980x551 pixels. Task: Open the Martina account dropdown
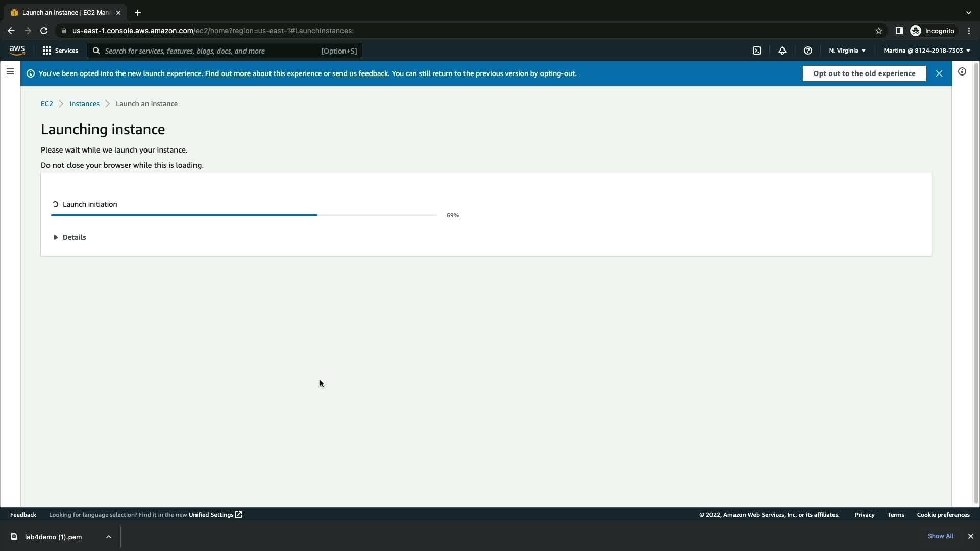pos(926,51)
